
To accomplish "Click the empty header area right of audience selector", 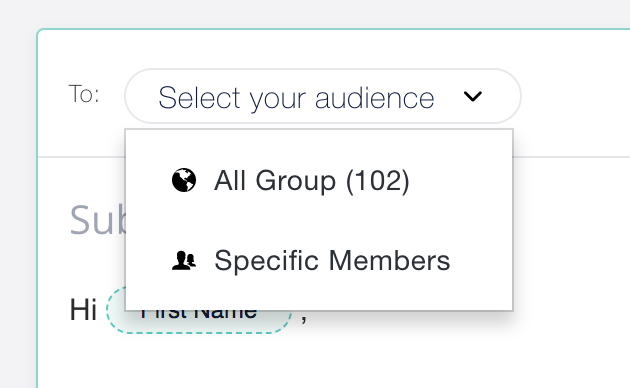I will tap(575, 96).
